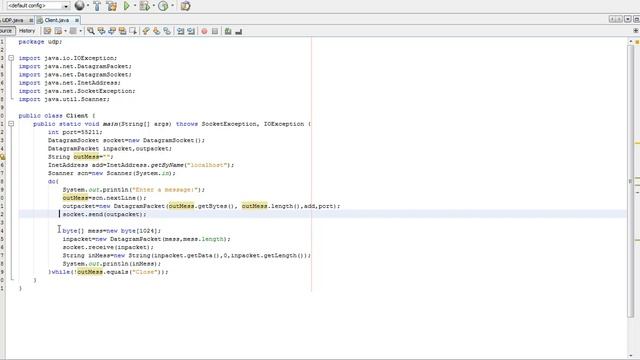Toggle Bookmark on current line

167,31
